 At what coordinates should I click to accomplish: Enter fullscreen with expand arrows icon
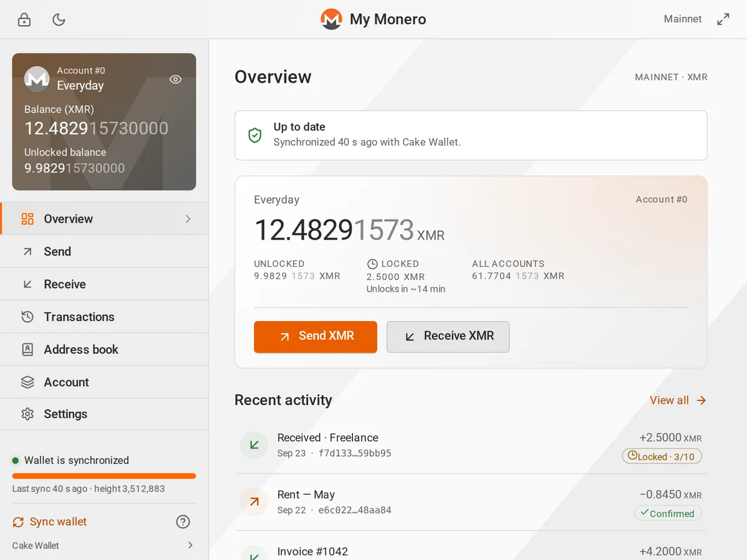[x=723, y=19]
